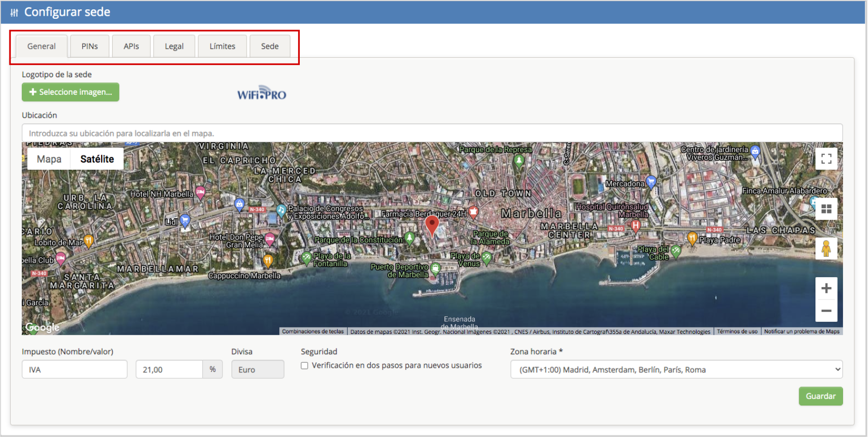Enable two-step verification for new users
Image resolution: width=868 pixels, height=437 pixels.
click(304, 366)
